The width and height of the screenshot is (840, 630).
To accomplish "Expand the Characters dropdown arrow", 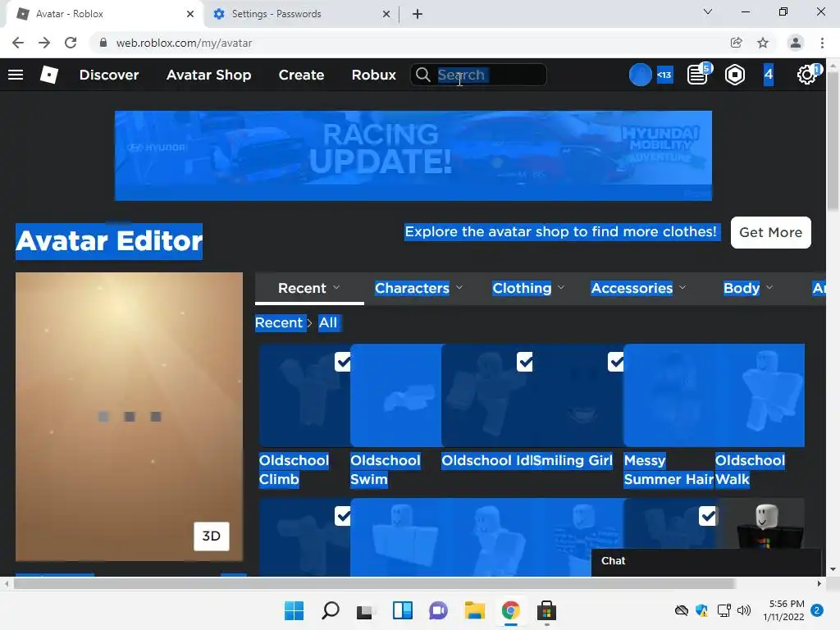I will [x=459, y=288].
